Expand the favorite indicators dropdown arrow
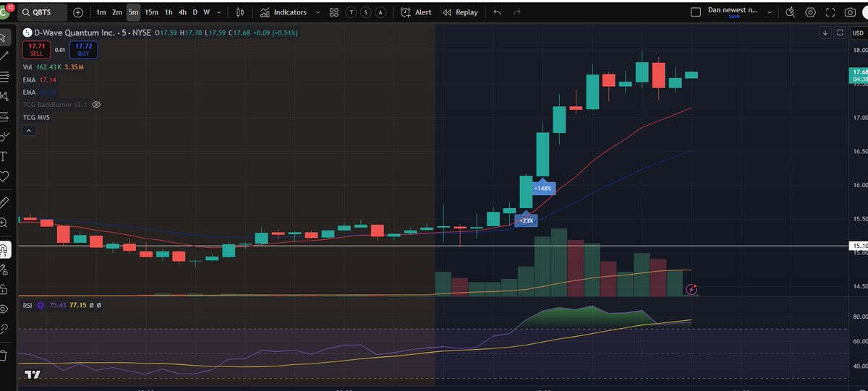 [318, 12]
